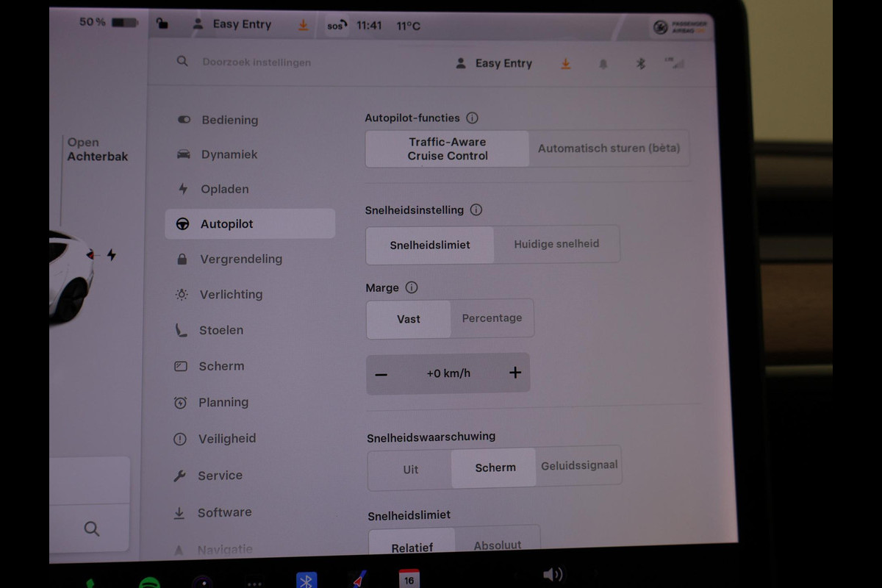
Task: Enable Automatisch sturen (bèta)
Action: 609,148
